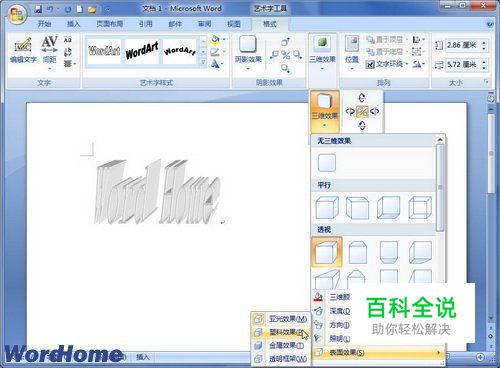The width and height of the screenshot is (500, 368).
Task: Open 位置 position dropdown
Action: coord(352,53)
